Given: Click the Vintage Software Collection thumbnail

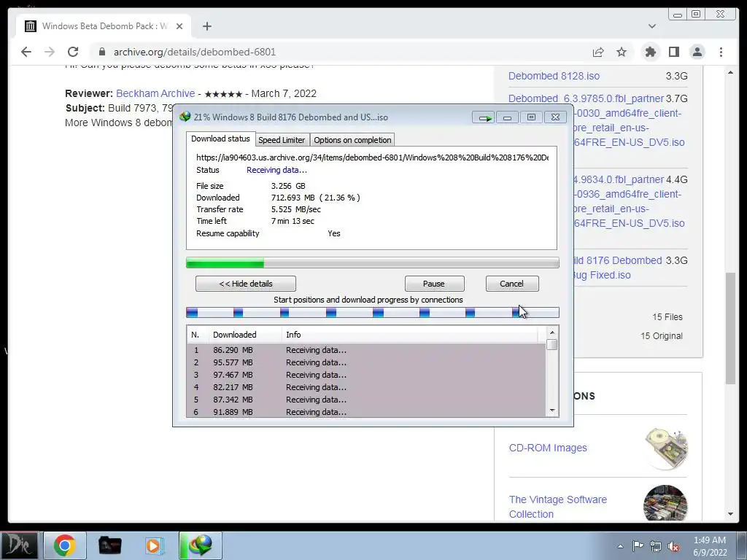Looking at the screenshot, I should [x=665, y=503].
